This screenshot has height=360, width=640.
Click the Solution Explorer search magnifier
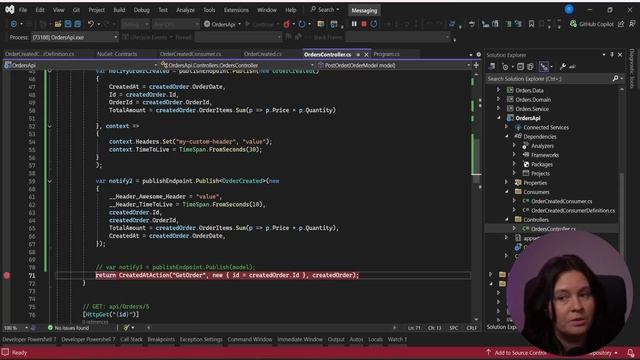click(x=616, y=78)
